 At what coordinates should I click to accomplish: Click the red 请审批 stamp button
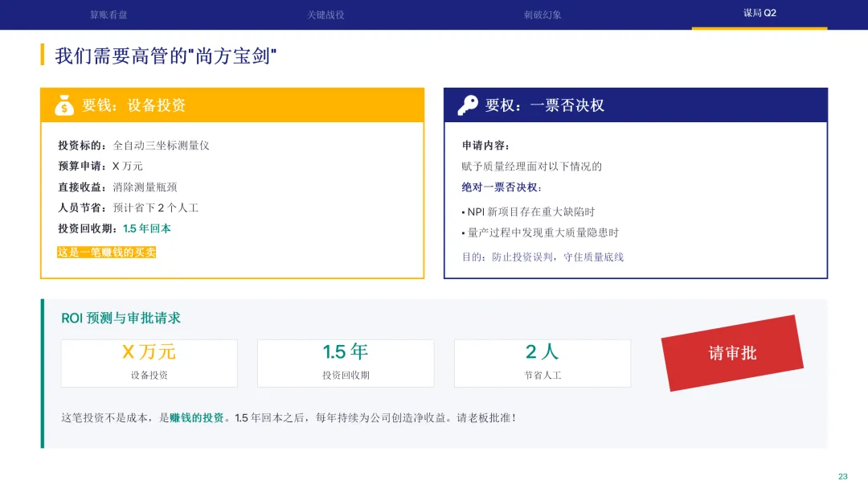pos(732,353)
